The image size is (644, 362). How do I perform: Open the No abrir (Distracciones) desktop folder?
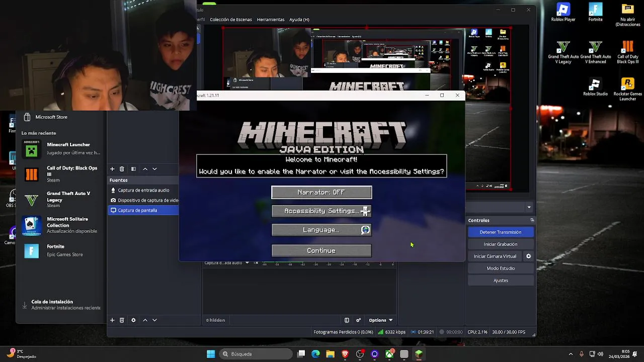click(x=627, y=15)
